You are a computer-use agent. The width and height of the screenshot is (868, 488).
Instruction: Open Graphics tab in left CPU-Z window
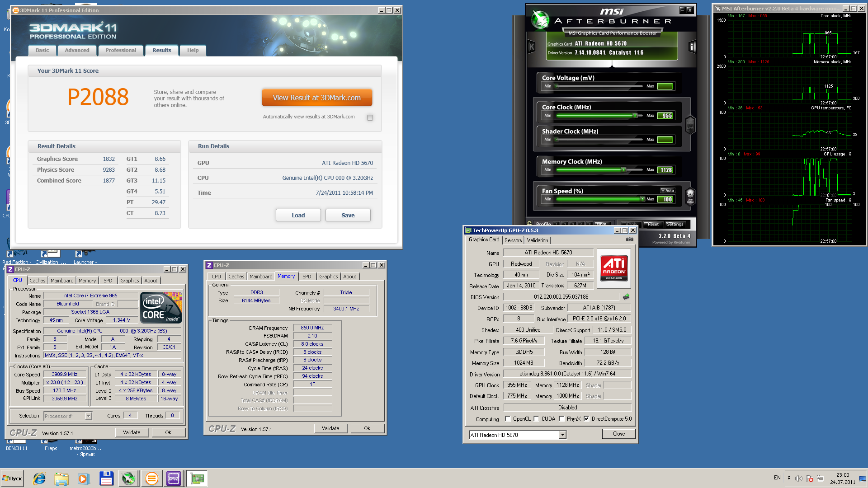130,281
